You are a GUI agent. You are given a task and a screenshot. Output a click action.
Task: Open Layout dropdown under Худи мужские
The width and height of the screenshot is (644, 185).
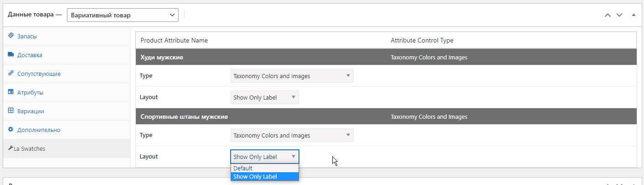pos(264,97)
